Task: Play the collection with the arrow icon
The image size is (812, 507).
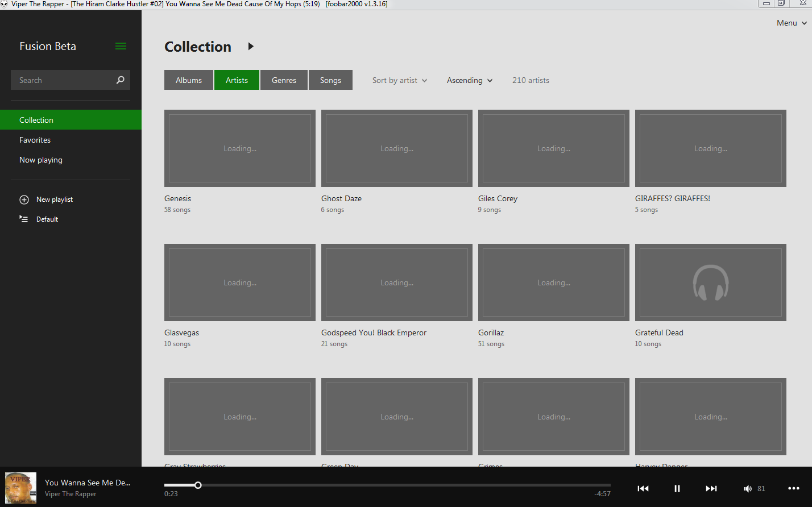Action: click(x=251, y=46)
